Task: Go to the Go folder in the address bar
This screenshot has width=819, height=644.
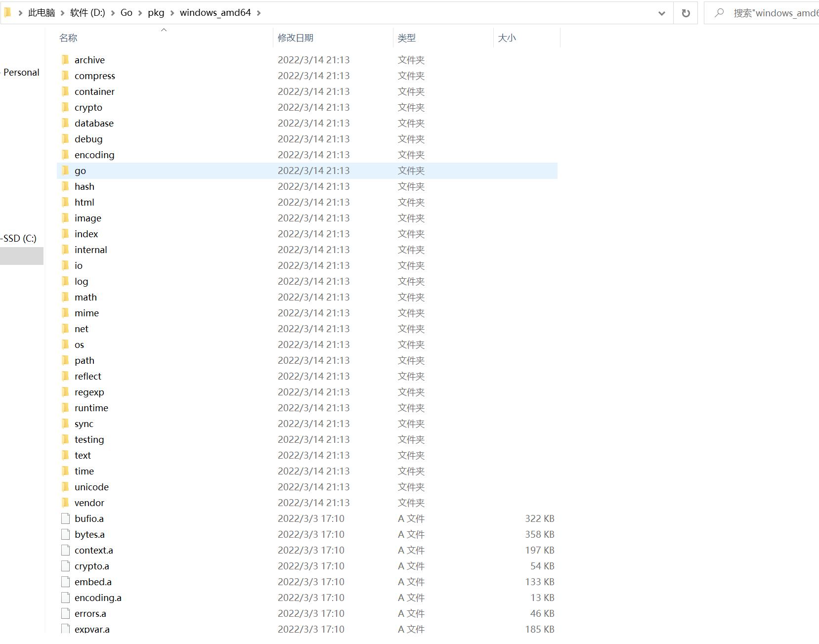Action: click(127, 13)
